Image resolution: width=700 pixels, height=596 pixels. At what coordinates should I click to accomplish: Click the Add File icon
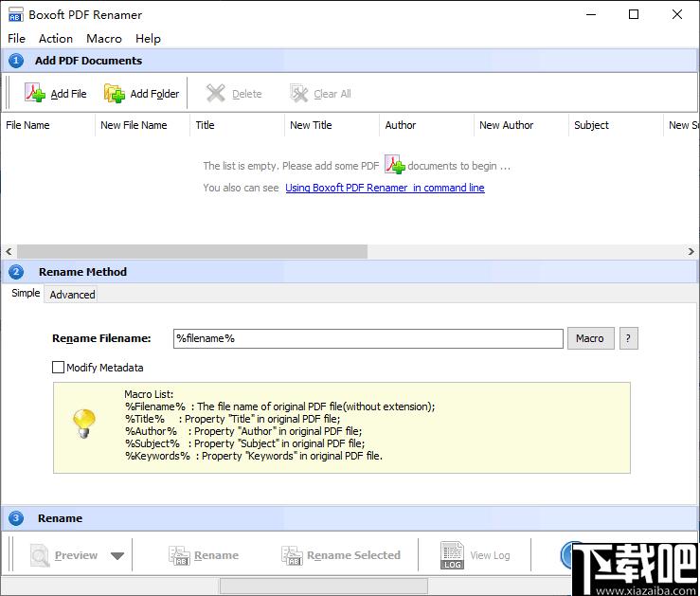(34, 93)
